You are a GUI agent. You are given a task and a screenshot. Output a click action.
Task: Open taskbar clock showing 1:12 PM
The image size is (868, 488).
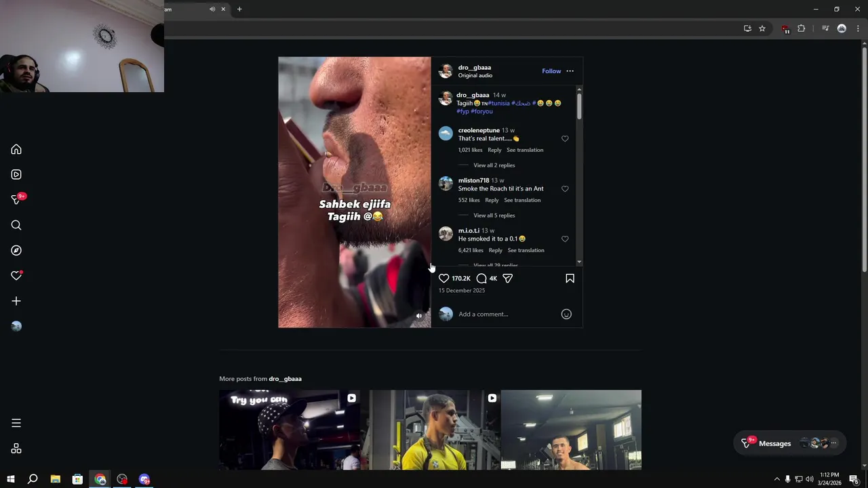click(830, 479)
